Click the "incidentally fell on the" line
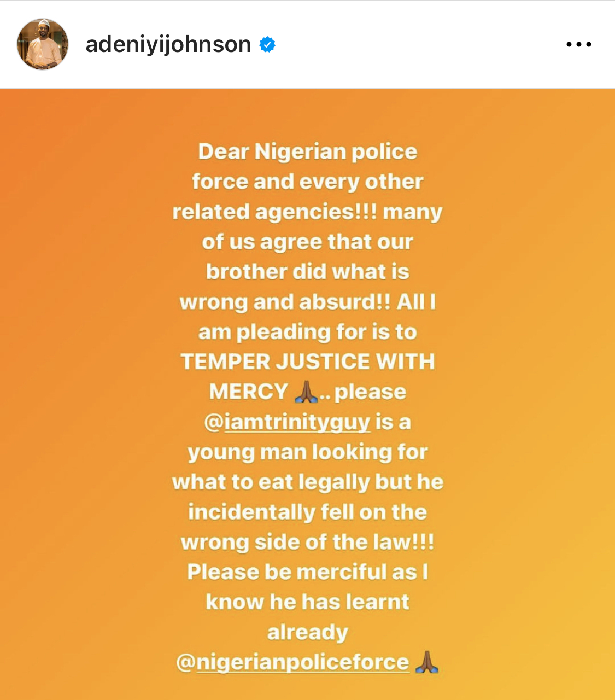Screen dimensions: 615x700 pyautogui.click(x=308, y=512)
